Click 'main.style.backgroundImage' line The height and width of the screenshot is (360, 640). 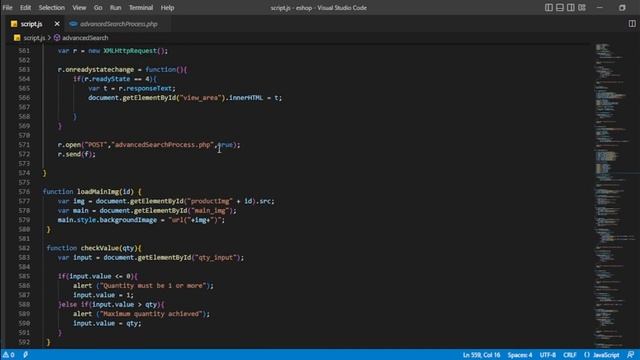coord(141,220)
